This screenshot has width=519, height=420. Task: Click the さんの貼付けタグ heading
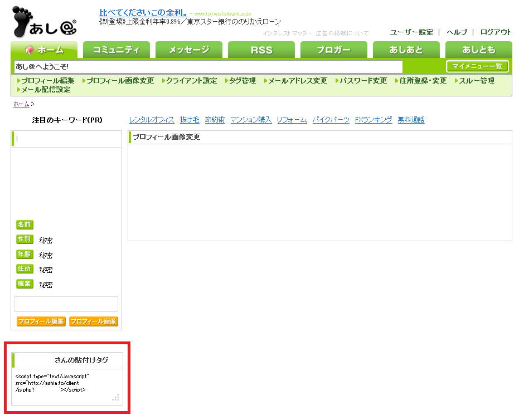coord(81,360)
